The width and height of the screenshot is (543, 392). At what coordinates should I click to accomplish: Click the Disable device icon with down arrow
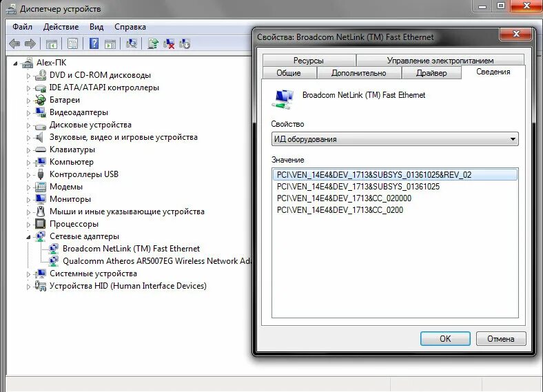[185, 43]
